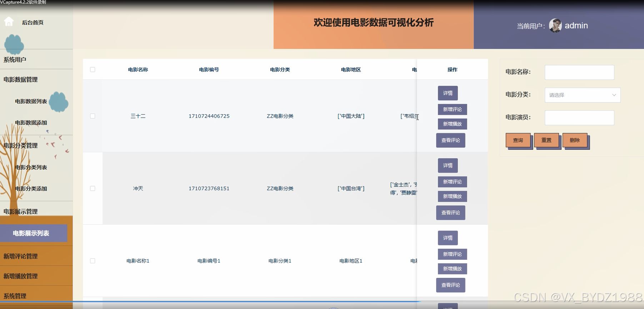Click the cell 电影编号1
The height and width of the screenshot is (309, 644).
(209, 261)
